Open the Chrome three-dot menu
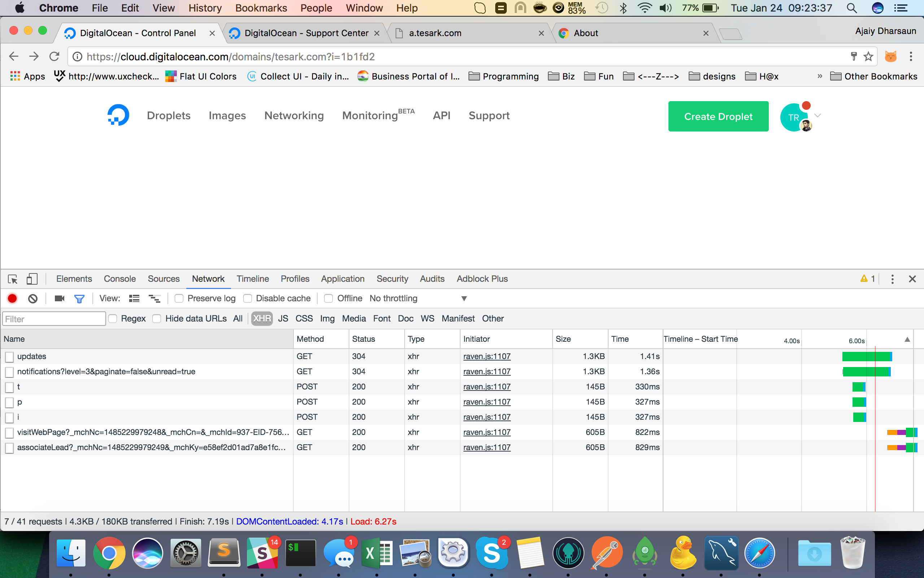Screen dimensions: 924x578 pos(911,57)
